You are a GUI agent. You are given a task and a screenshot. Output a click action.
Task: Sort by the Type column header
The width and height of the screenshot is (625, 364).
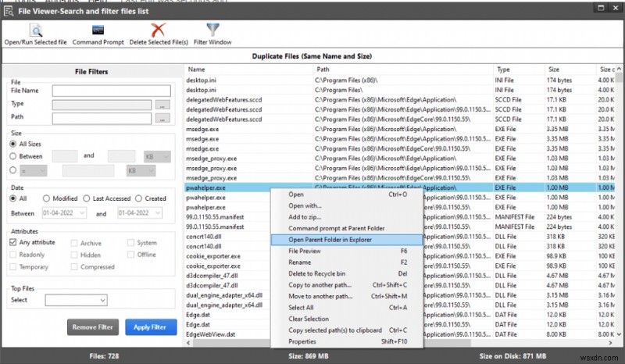tap(519, 70)
